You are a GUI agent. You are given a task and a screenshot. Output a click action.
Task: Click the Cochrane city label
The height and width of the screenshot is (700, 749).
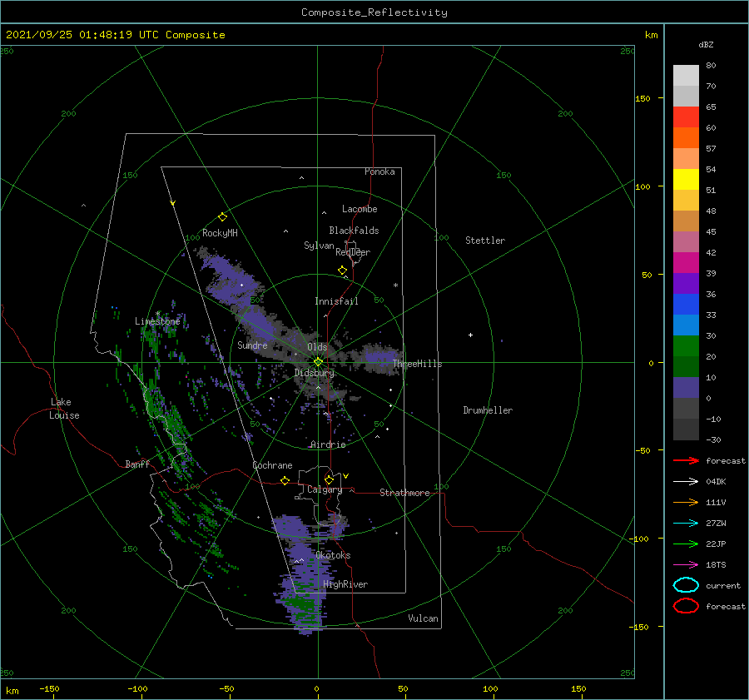point(272,465)
